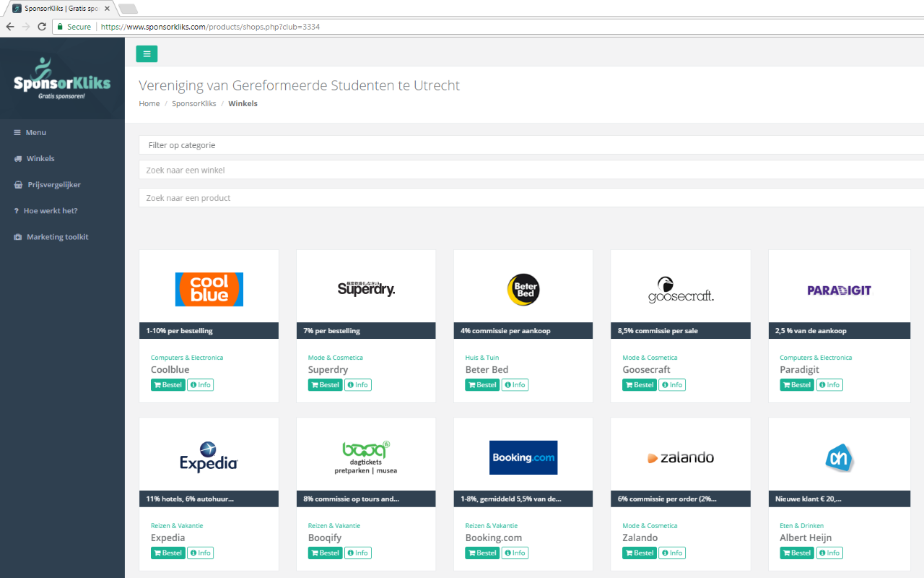The height and width of the screenshot is (578, 924).
Task: Go to Home breadcrumb link
Action: click(149, 103)
